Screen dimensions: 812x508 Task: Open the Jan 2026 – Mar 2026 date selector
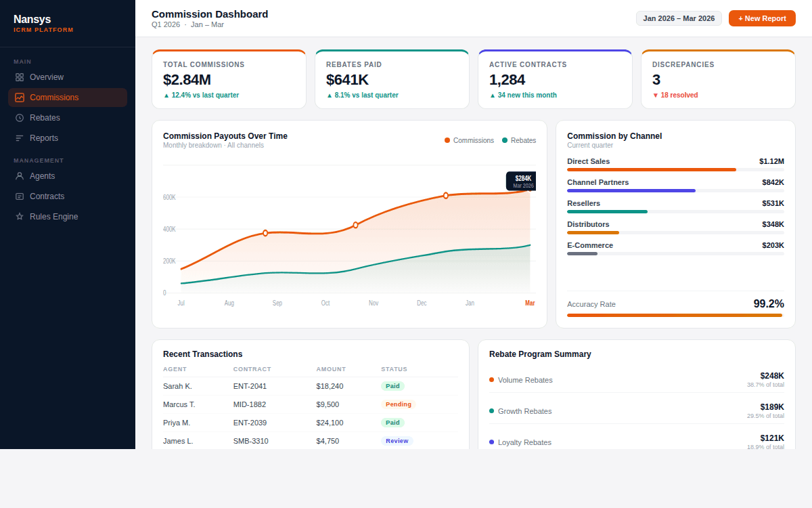click(679, 18)
